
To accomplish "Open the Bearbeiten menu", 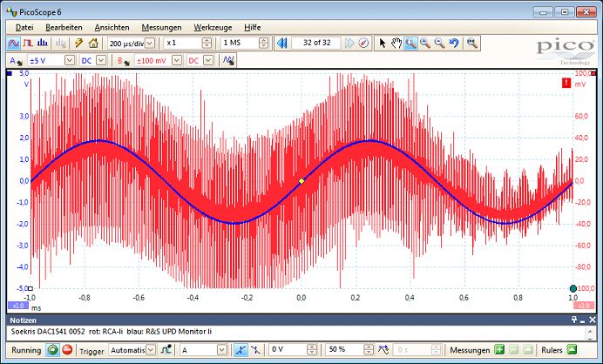I will click(64, 27).
